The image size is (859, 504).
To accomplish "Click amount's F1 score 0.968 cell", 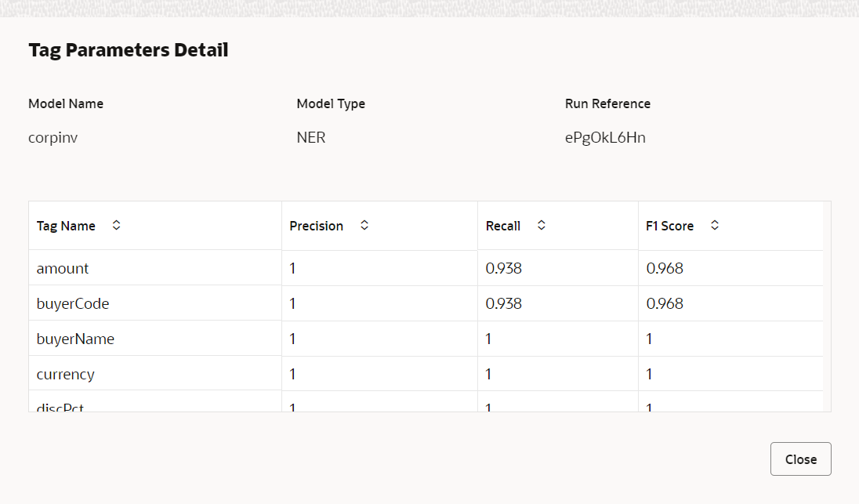I will [x=730, y=268].
